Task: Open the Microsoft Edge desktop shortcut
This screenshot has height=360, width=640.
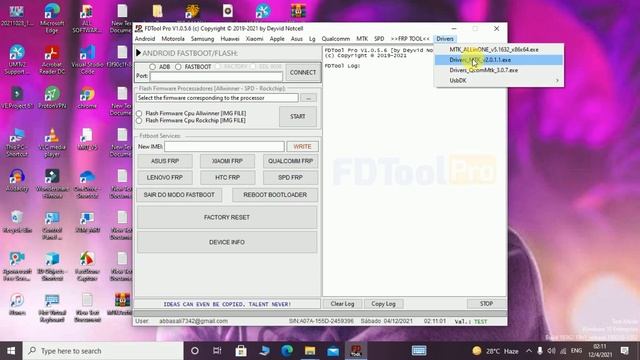Action: (x=52, y=18)
